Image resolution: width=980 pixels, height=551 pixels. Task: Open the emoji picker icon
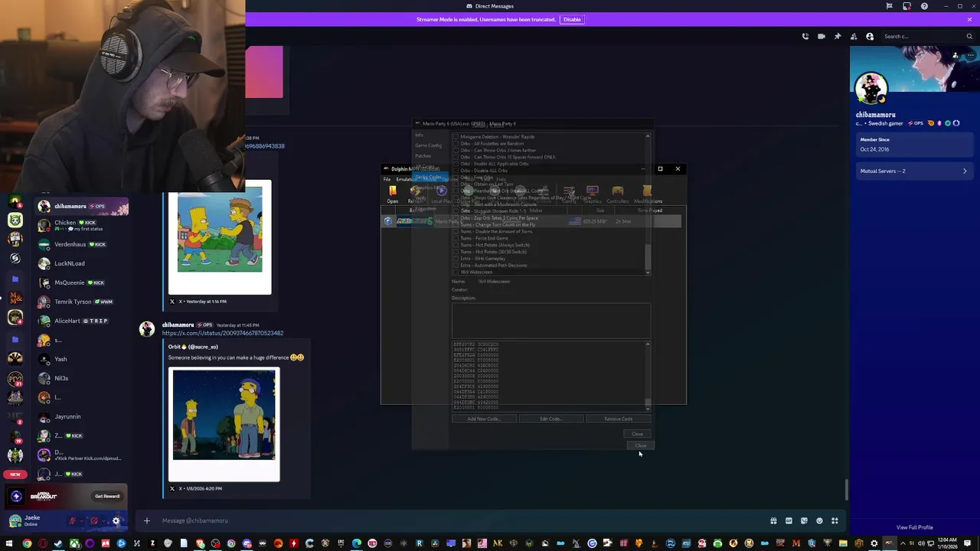819,520
